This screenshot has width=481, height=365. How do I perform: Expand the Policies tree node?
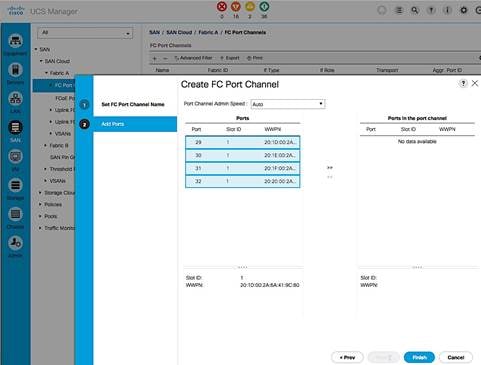[40, 204]
